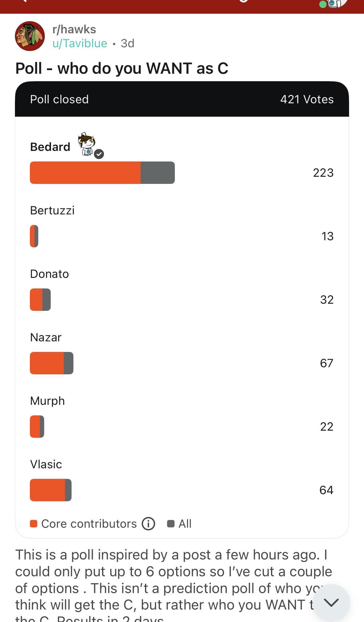Tap the orange Core contributors legend square
This screenshot has height=622, width=364.
[34, 524]
